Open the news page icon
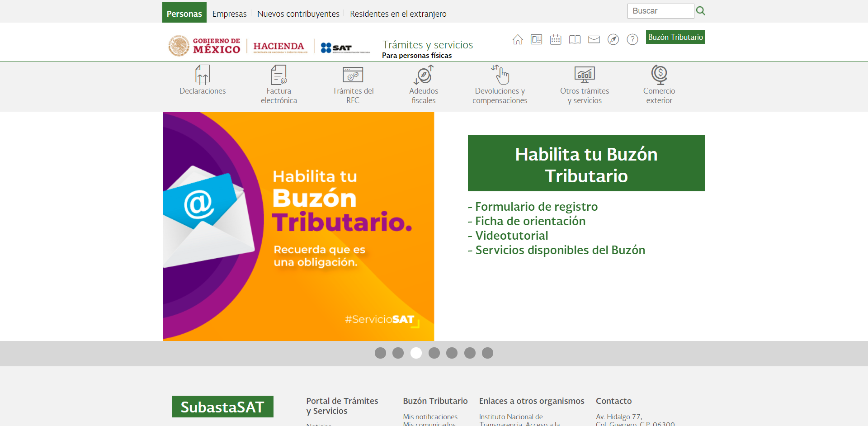The height and width of the screenshot is (426, 868). click(537, 39)
